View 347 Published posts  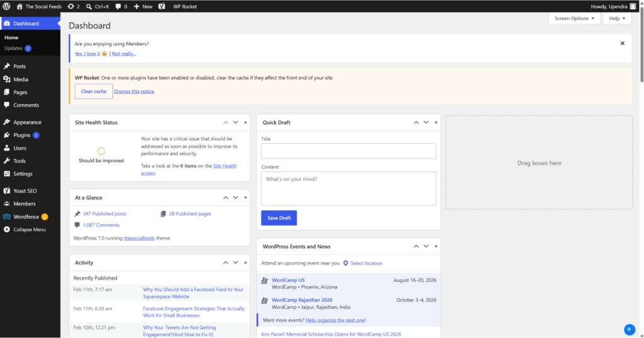click(104, 214)
